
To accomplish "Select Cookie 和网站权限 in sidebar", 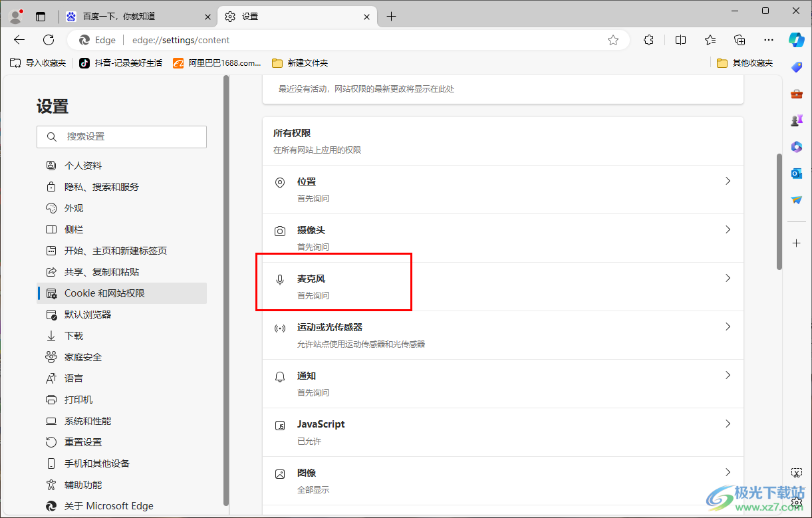I will [x=122, y=293].
